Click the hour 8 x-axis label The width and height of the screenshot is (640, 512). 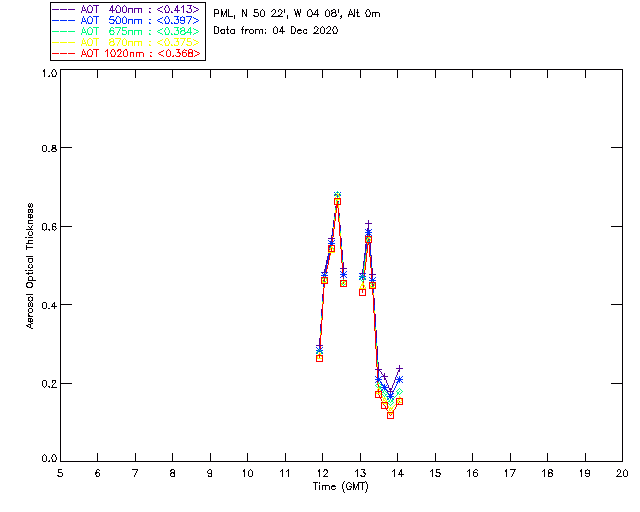coord(173,473)
